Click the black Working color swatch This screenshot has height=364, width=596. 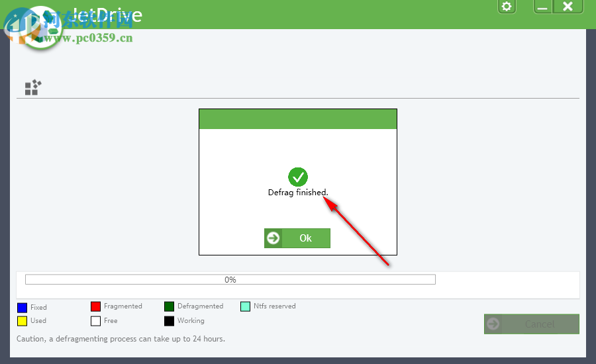click(x=169, y=321)
